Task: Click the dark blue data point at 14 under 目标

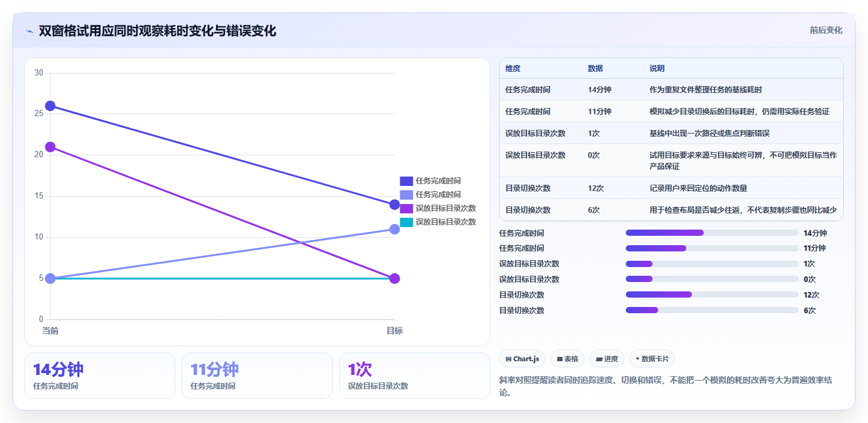Action: click(395, 205)
